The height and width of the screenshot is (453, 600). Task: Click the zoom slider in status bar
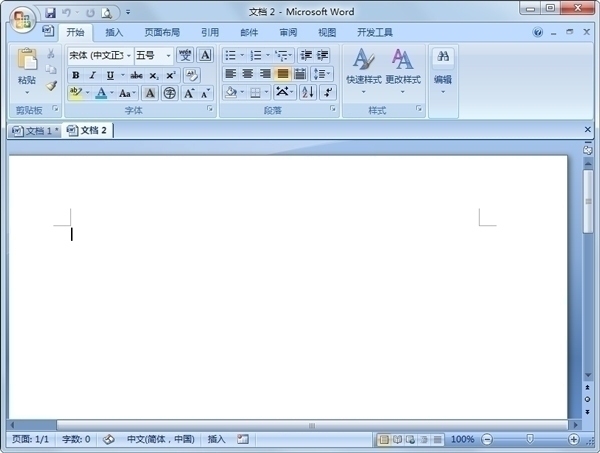point(530,439)
